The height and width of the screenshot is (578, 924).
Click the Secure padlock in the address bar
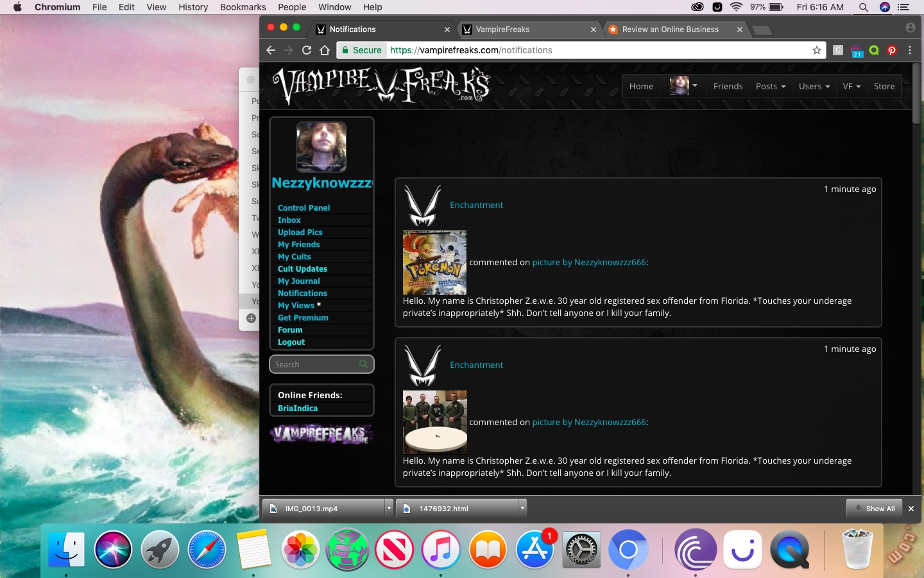345,50
